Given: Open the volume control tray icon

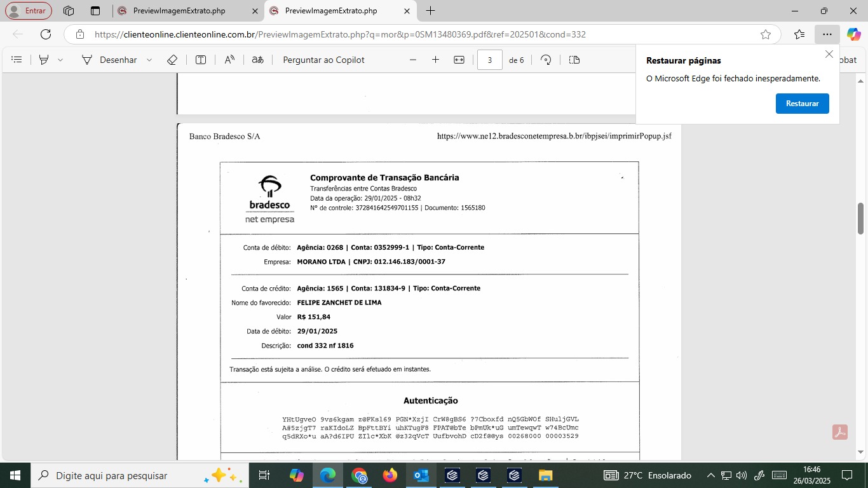Looking at the screenshot, I should 742,475.
